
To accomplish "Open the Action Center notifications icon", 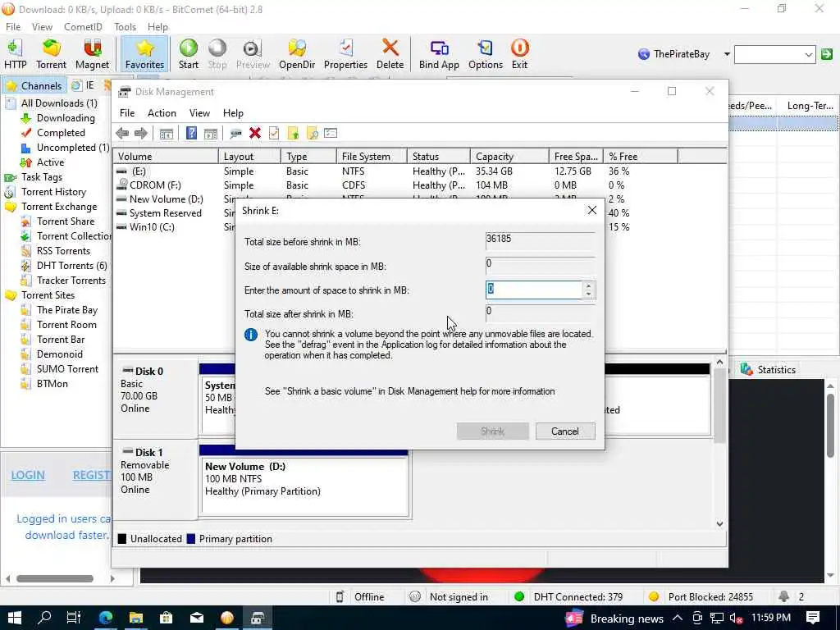I will tap(813, 619).
